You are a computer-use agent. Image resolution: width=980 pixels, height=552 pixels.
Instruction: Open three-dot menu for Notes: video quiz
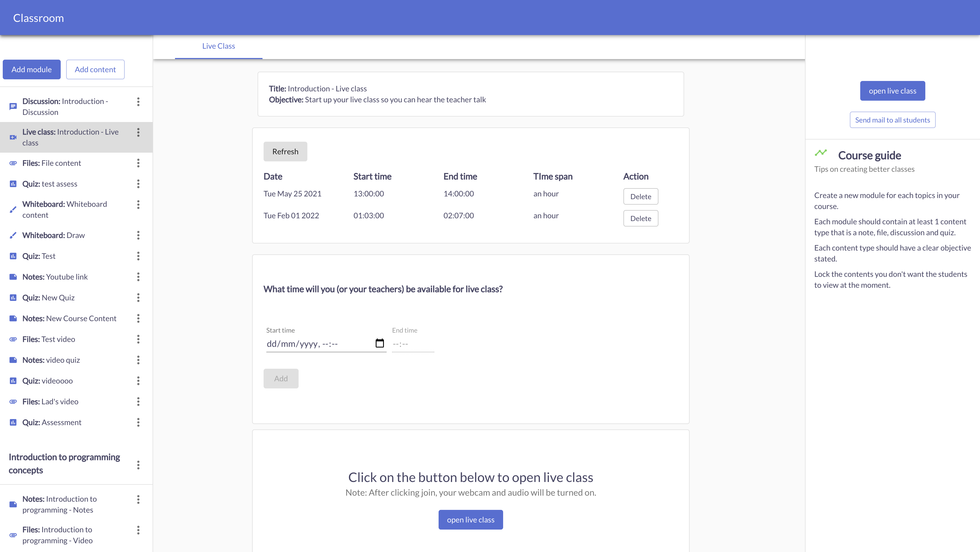[138, 360]
